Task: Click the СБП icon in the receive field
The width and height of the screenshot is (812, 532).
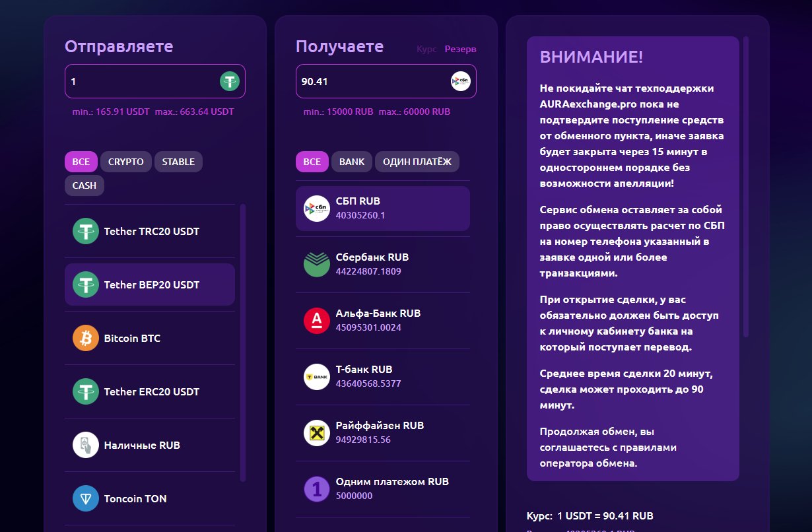Action: 460,81
